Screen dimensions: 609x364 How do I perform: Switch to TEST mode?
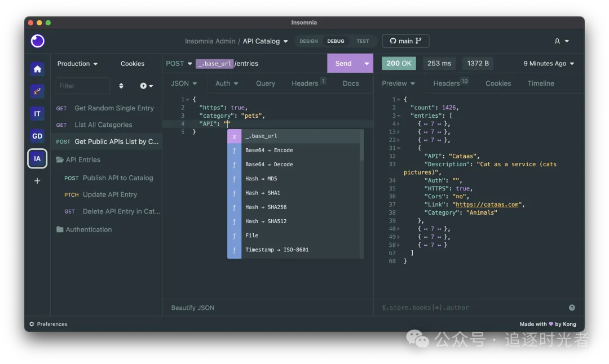click(363, 41)
